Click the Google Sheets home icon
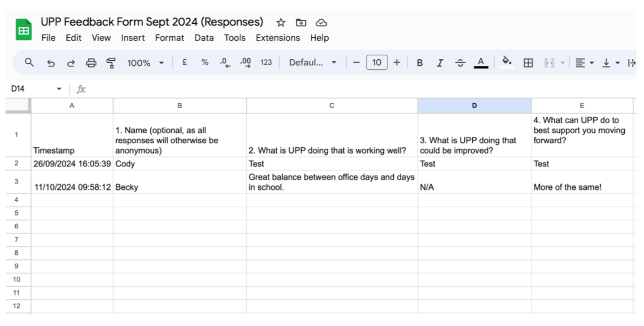The height and width of the screenshot is (326, 644). coord(23,30)
